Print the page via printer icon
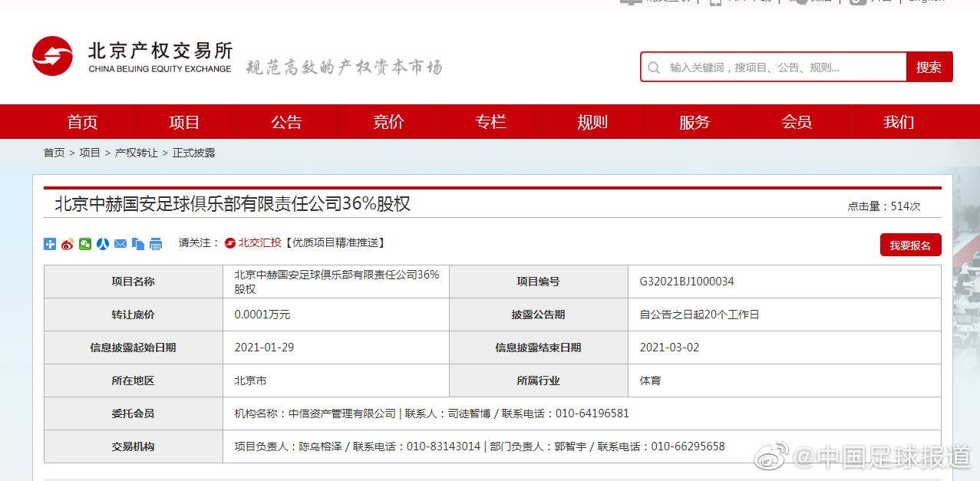Screen dimensions: 980x481 [156, 244]
